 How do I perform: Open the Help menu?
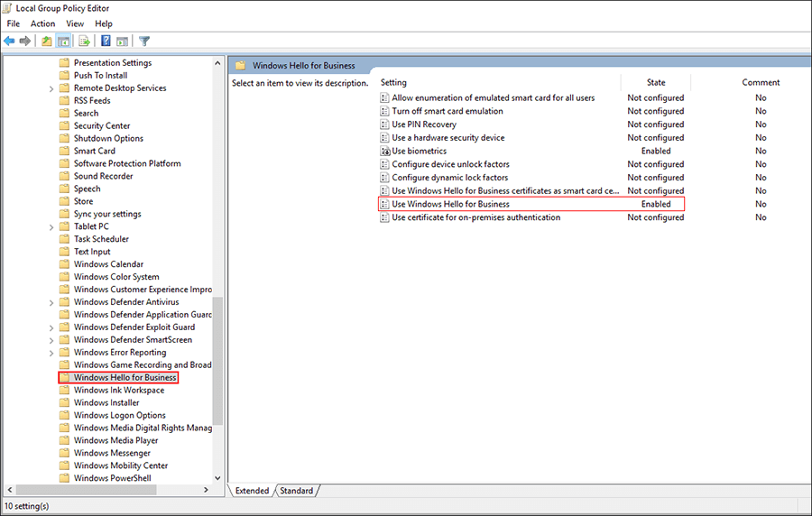tap(104, 23)
